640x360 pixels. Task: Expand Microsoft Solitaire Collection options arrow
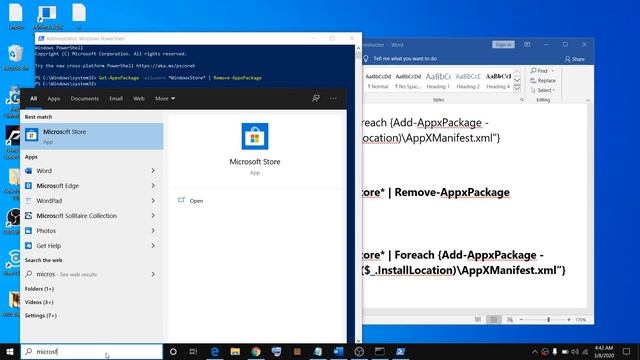tap(153, 216)
